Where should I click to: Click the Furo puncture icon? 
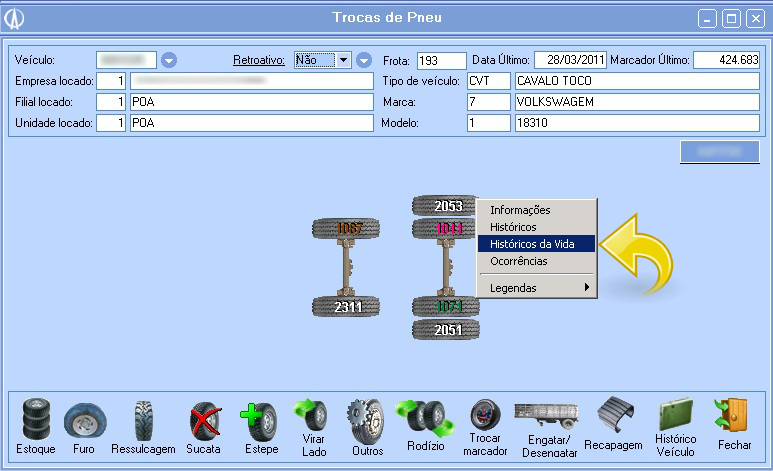84,421
